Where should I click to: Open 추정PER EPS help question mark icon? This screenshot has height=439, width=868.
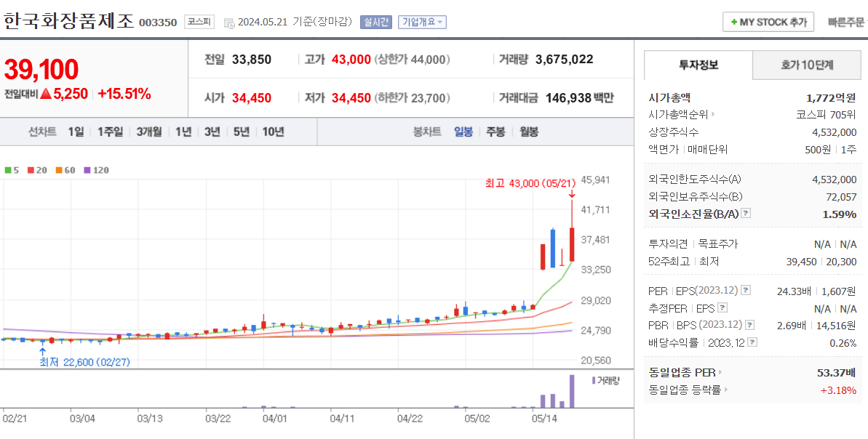click(x=722, y=307)
